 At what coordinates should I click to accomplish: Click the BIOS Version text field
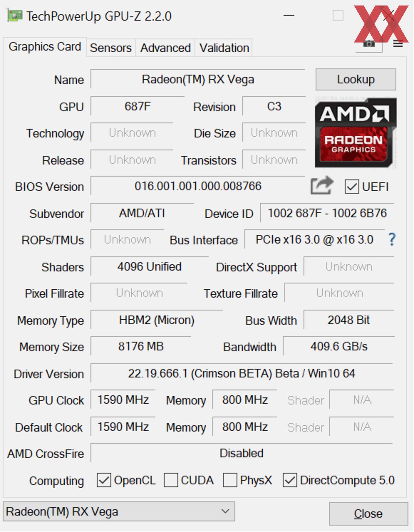pyautogui.click(x=198, y=186)
